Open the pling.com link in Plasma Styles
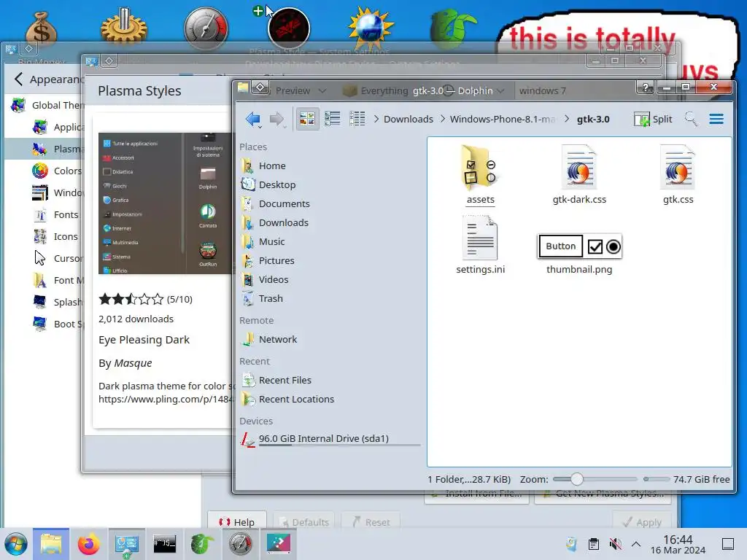The height and width of the screenshot is (560, 747). coord(165,399)
